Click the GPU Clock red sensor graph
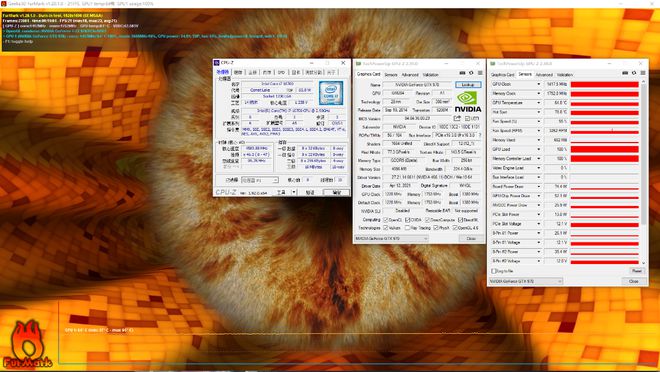This screenshot has height=372, width=660. (x=604, y=84)
